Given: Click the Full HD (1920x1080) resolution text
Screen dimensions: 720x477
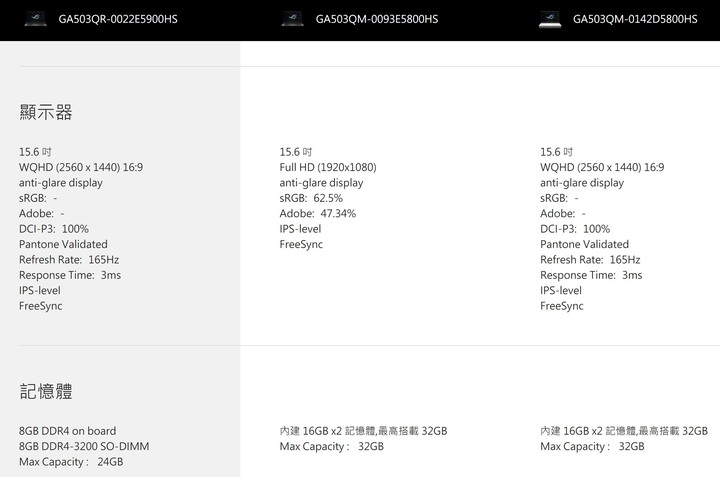Looking at the screenshot, I should [328, 167].
